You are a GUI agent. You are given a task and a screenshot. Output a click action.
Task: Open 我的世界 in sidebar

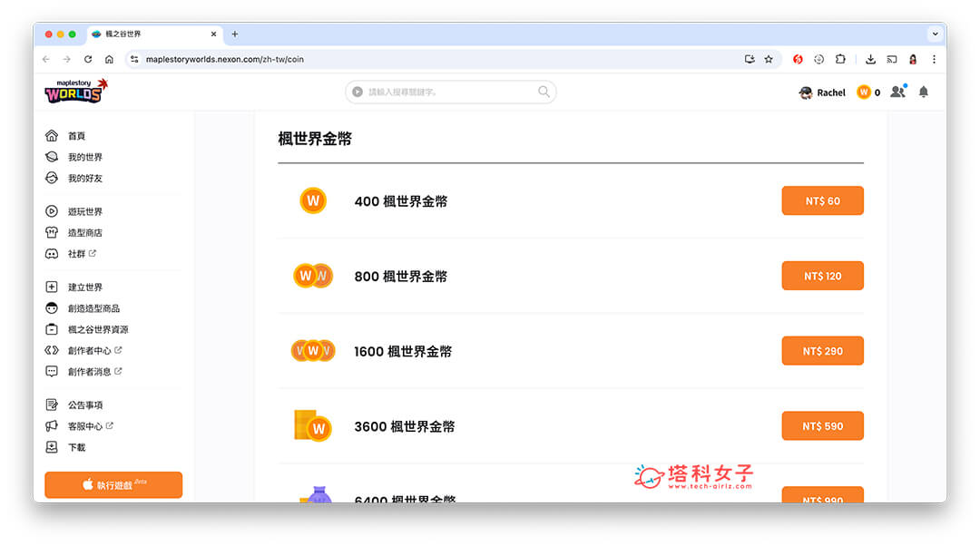pos(85,158)
